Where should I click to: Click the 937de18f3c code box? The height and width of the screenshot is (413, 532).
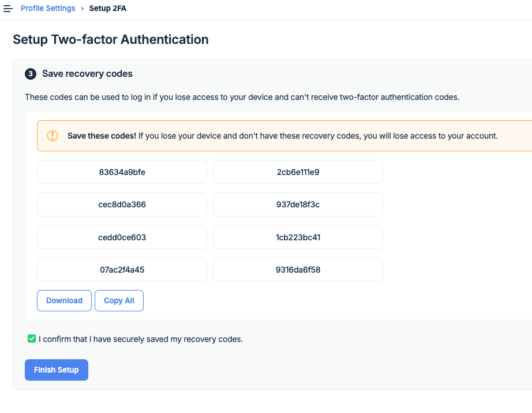tap(298, 204)
